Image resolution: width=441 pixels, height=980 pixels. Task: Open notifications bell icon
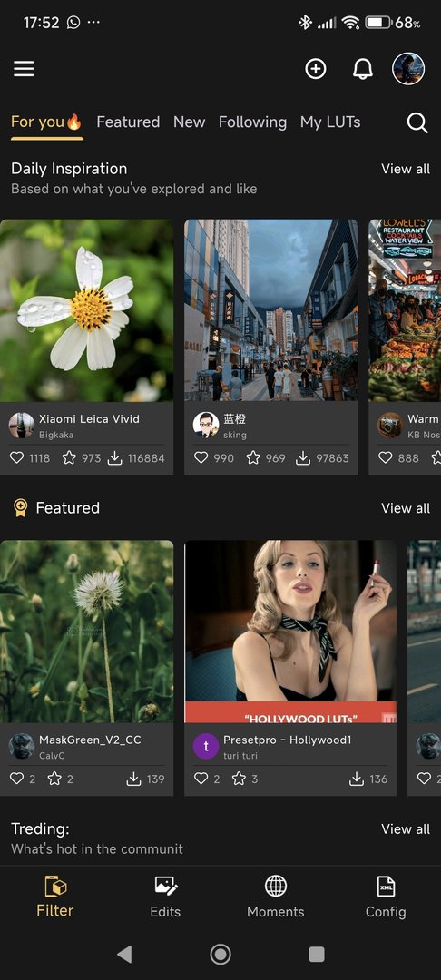(x=362, y=69)
